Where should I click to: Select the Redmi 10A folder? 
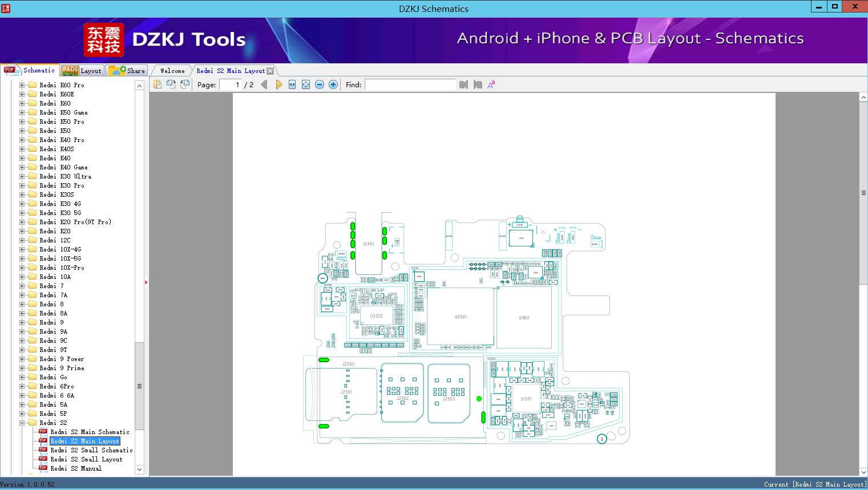point(55,277)
